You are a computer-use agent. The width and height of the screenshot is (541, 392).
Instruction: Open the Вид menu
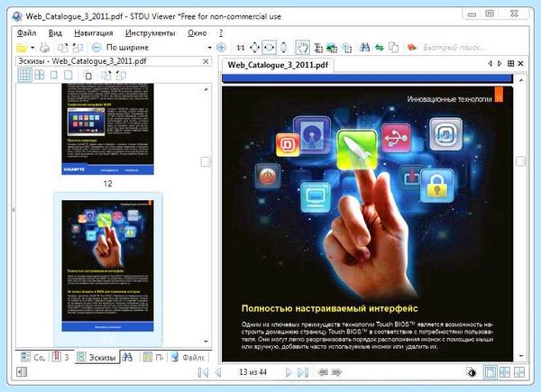(x=55, y=33)
